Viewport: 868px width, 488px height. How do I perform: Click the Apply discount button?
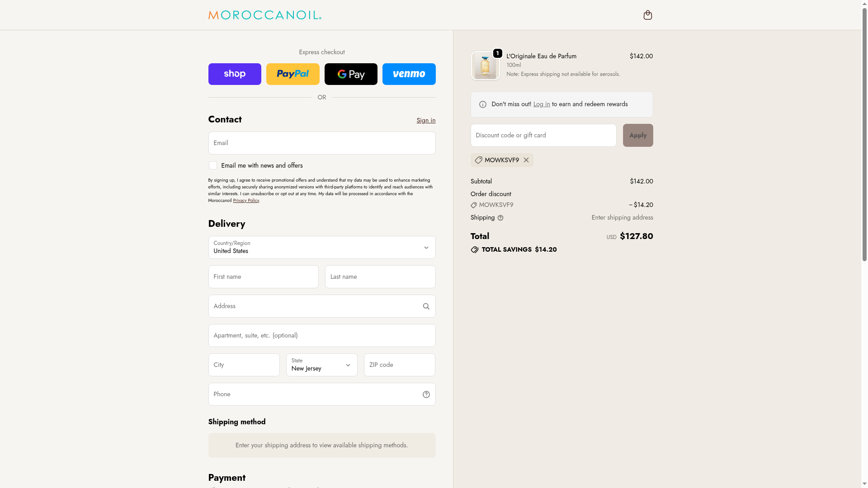[x=637, y=136]
